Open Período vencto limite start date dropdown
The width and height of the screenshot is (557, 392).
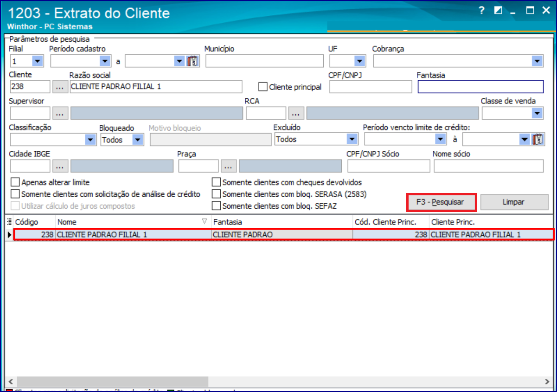(441, 139)
